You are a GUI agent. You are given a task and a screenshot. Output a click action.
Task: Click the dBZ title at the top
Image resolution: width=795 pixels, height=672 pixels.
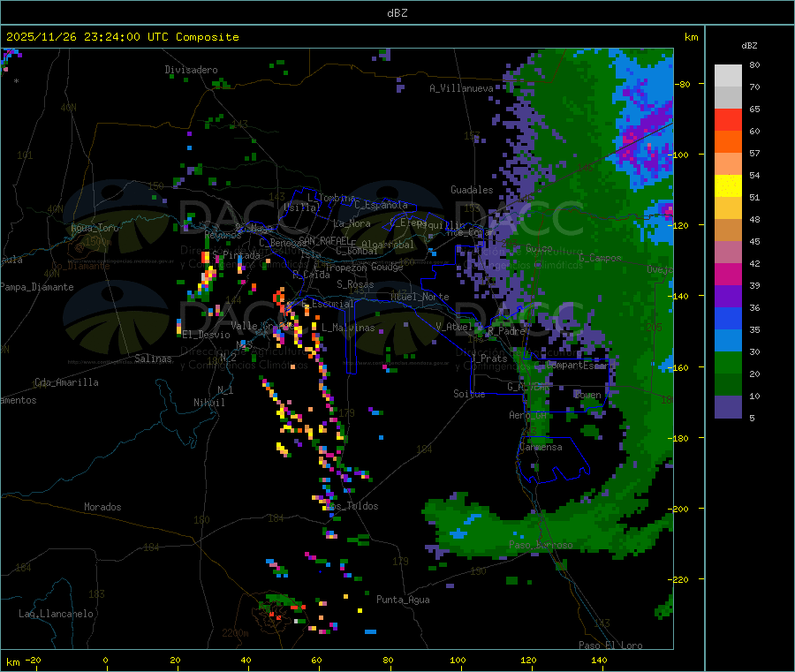(397, 12)
